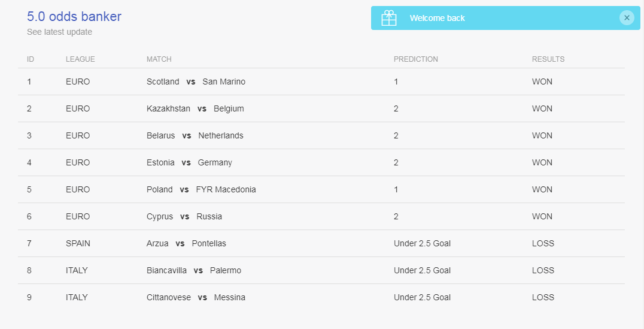Select the Cyprus vs Russia match

(x=184, y=217)
